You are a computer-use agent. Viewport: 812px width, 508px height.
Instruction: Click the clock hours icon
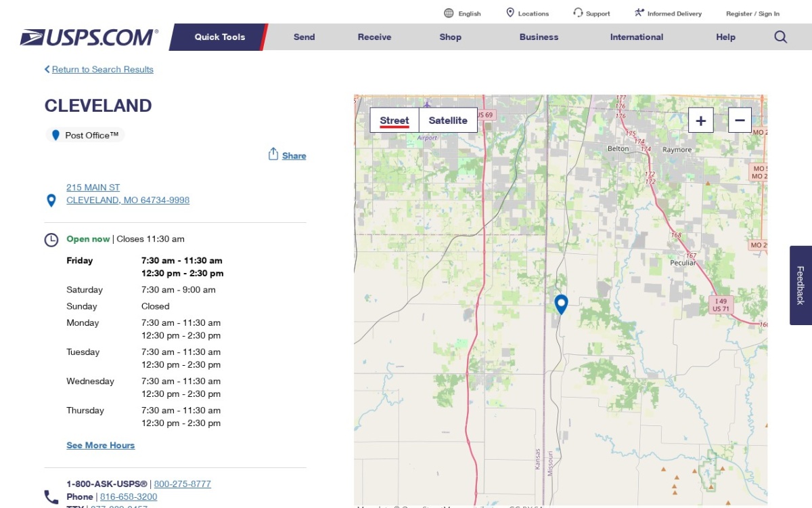[x=51, y=240]
